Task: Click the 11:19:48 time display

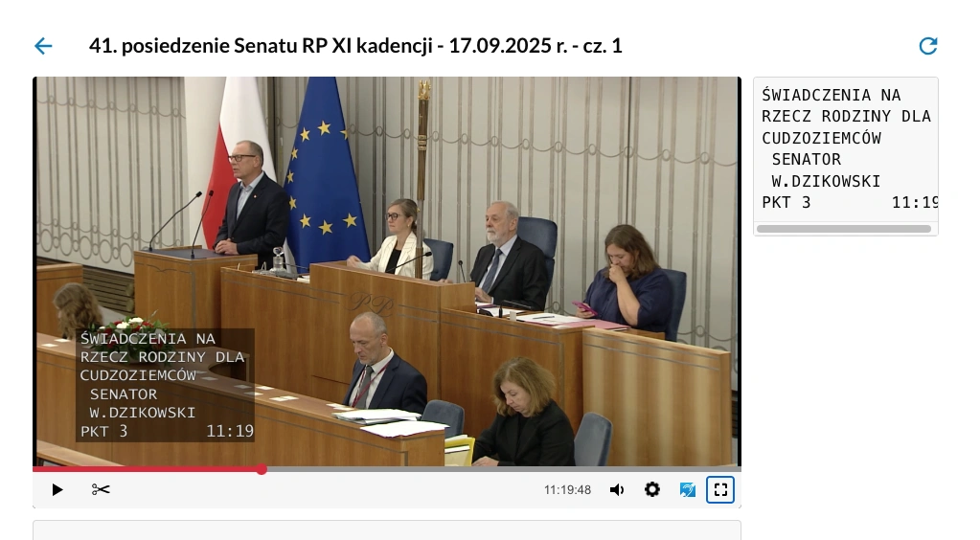Action: [567, 489]
